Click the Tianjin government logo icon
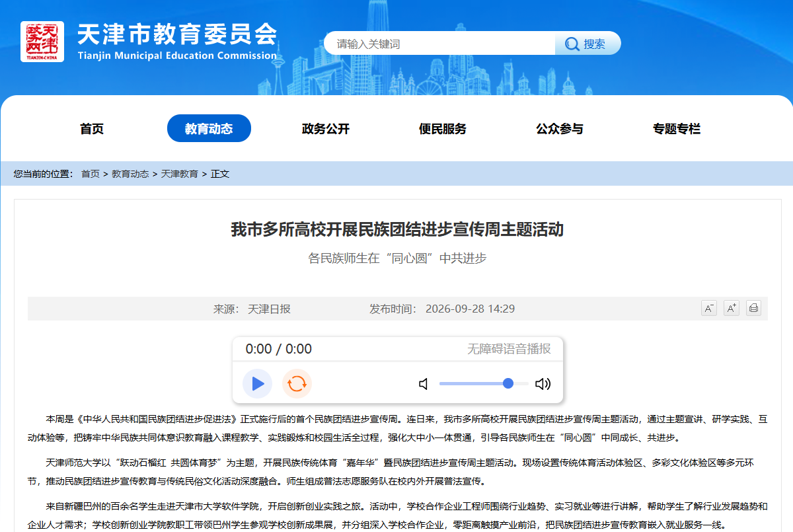The height and width of the screenshot is (532, 793). point(42,42)
